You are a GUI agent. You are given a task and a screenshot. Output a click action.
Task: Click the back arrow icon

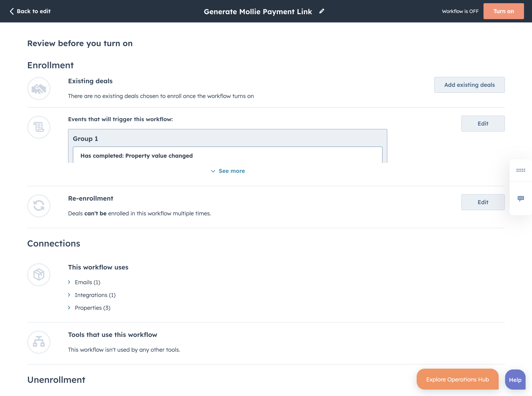coord(12,11)
